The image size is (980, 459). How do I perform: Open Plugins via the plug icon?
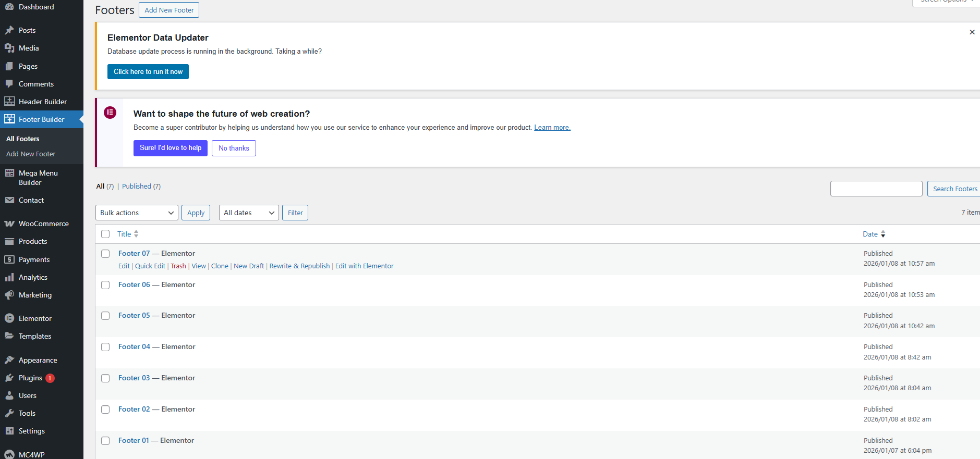[9, 378]
